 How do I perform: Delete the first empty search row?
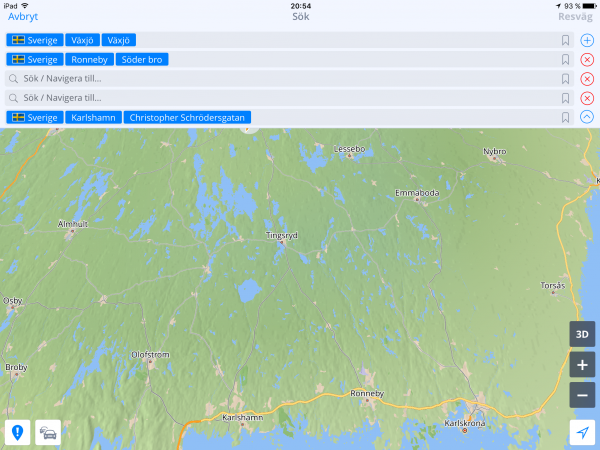click(x=587, y=78)
